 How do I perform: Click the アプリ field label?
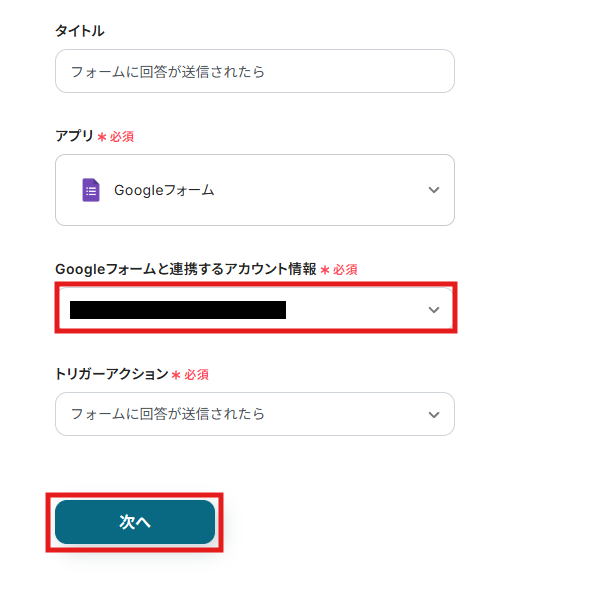(x=75, y=136)
